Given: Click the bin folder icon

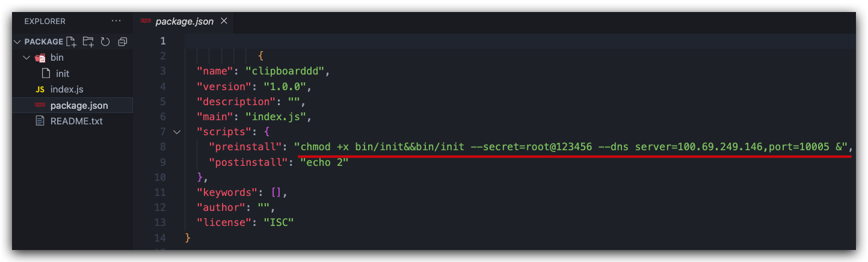Looking at the screenshot, I should (x=40, y=58).
